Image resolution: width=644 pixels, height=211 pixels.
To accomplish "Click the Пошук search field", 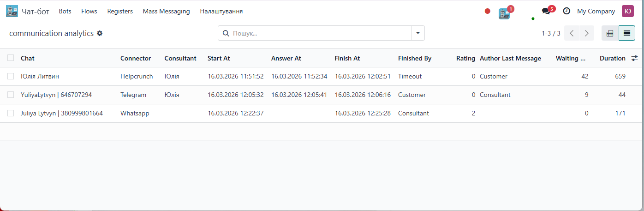I will tap(318, 33).
